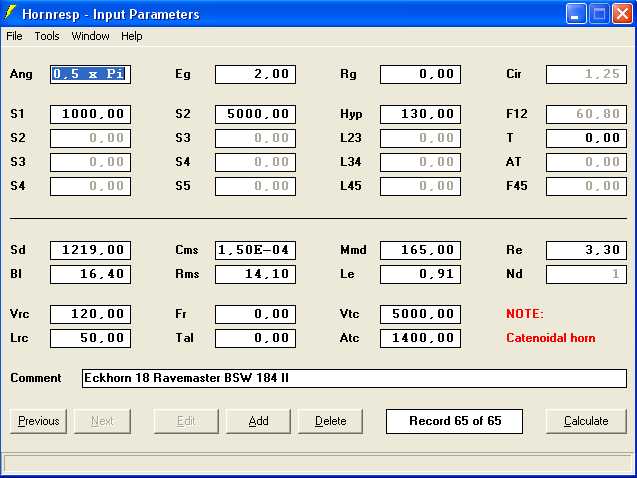637x478 pixels.
Task: Click the Fr value field
Action: click(255, 314)
